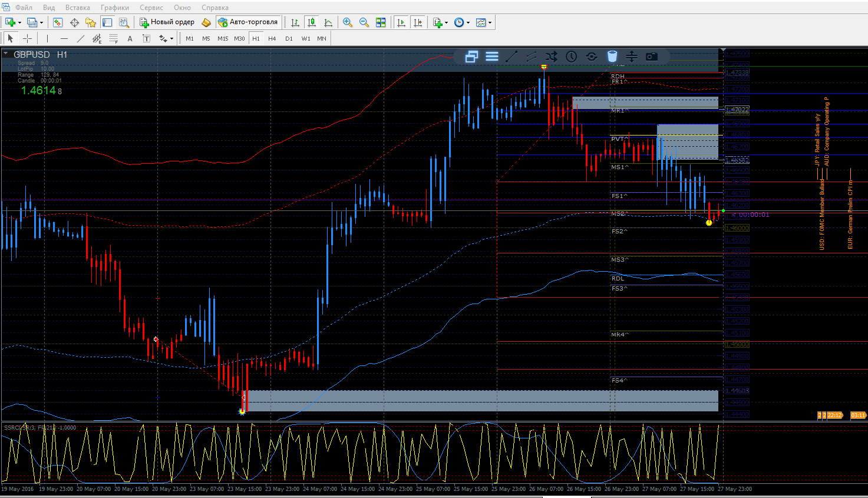Draw a horizontal line tool
The image size is (868, 498).
(64, 38)
